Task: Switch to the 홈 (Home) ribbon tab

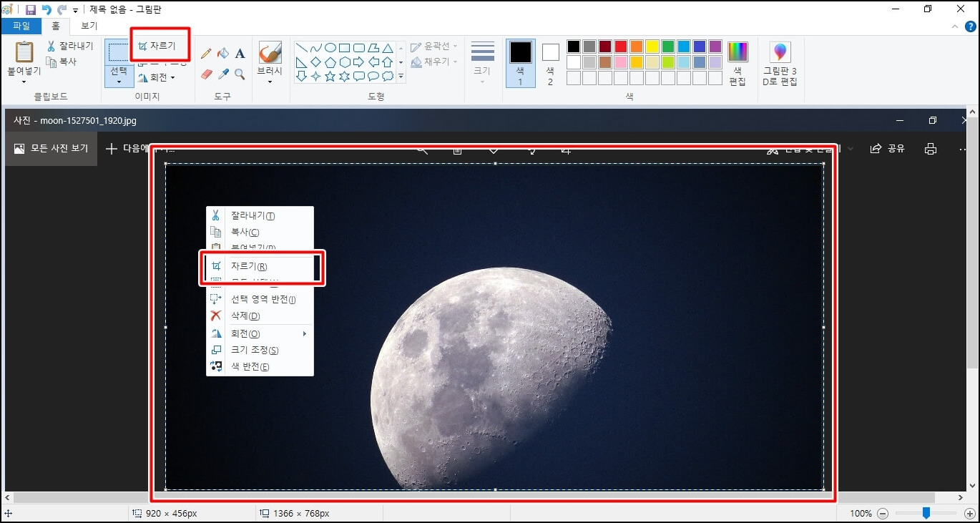Action: point(56,26)
